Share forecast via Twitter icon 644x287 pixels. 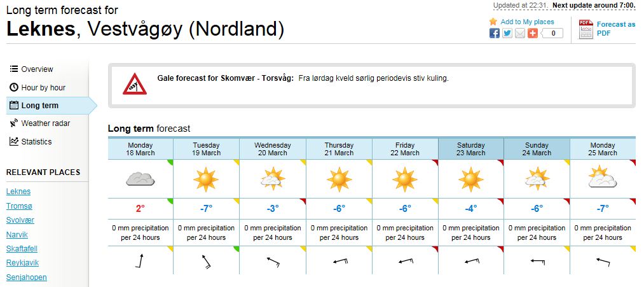(507, 33)
